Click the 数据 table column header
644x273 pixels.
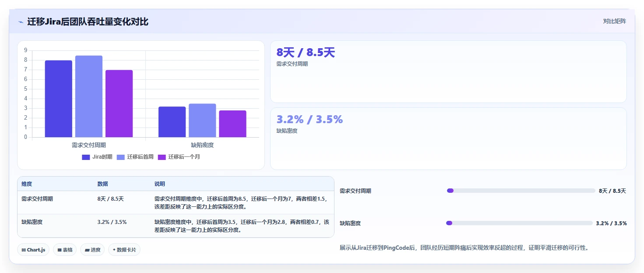(102, 184)
